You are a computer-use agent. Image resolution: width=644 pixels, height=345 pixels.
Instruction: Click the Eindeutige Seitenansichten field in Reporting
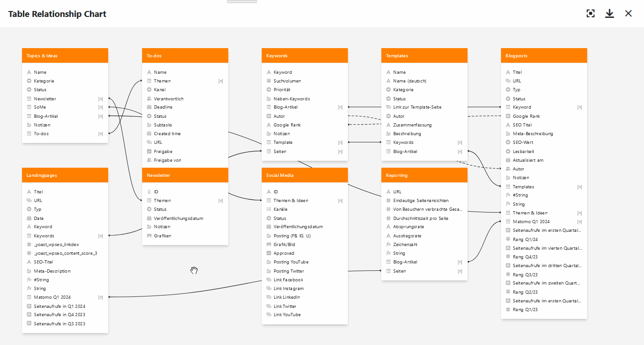click(x=421, y=201)
